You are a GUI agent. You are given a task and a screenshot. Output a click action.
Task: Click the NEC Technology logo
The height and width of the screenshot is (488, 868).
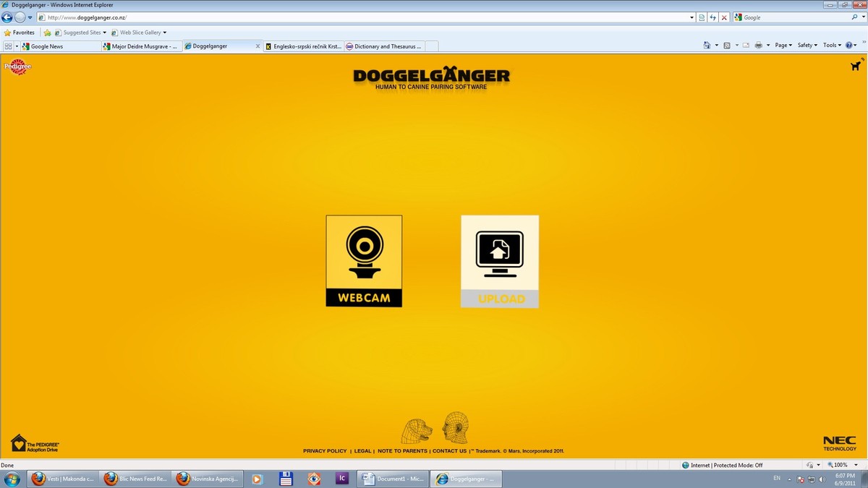coord(840,444)
